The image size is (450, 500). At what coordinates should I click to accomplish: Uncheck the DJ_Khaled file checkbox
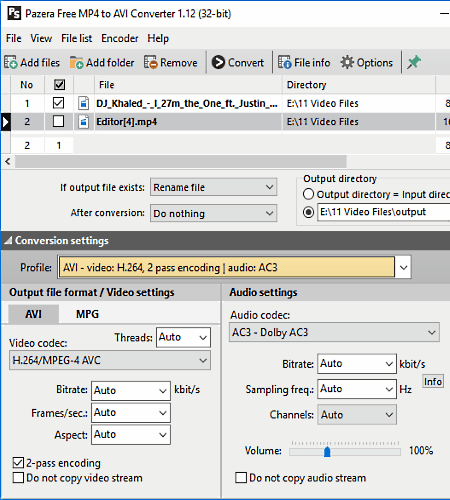click(x=59, y=103)
